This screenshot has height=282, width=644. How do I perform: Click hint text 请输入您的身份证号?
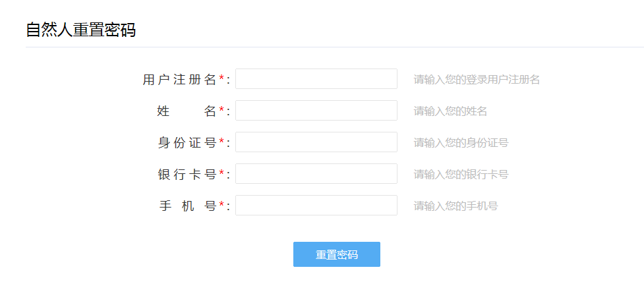461,143
